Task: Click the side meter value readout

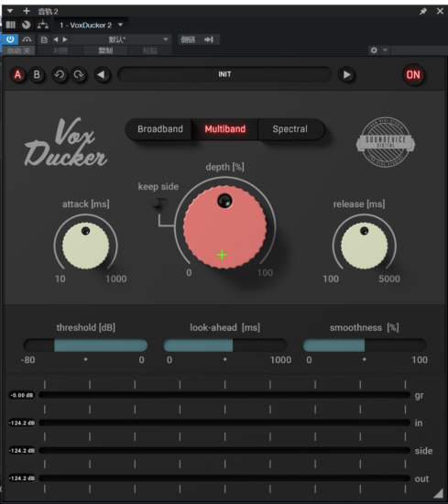Action: pos(22,451)
